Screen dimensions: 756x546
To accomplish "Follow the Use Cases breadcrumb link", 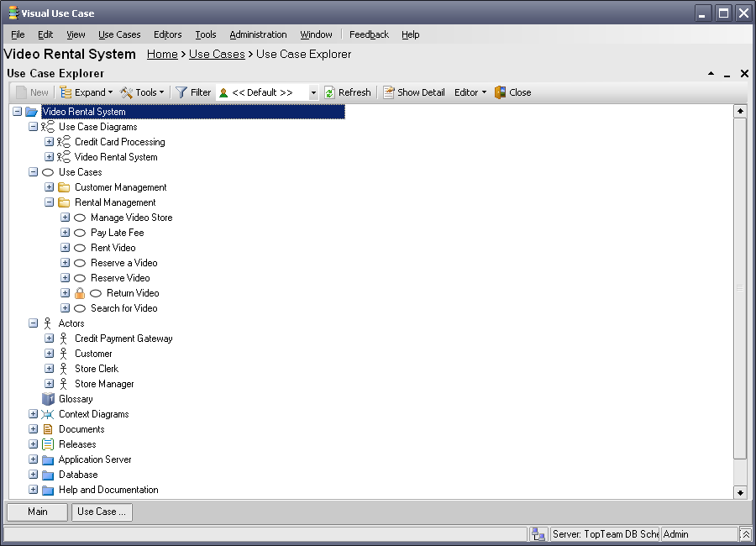I will coord(217,54).
